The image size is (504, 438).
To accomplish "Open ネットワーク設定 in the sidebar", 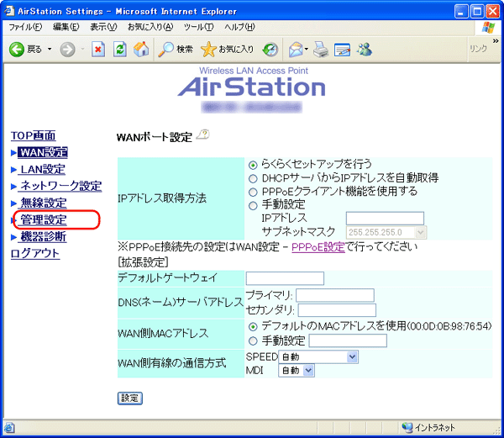I will (x=61, y=186).
